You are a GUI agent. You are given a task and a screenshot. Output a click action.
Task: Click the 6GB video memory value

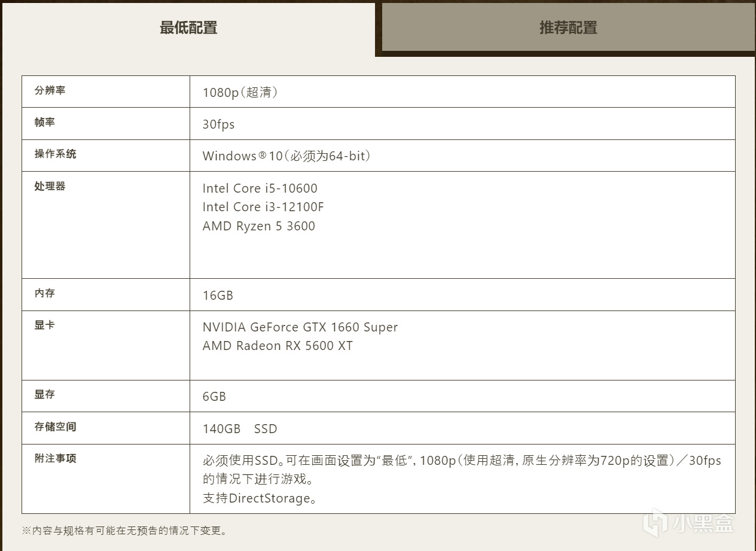[214, 397]
